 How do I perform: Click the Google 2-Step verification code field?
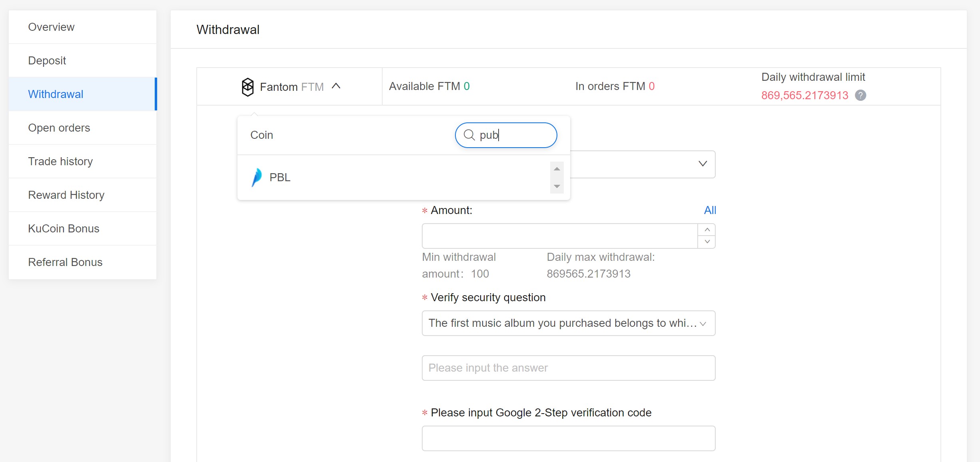568,438
